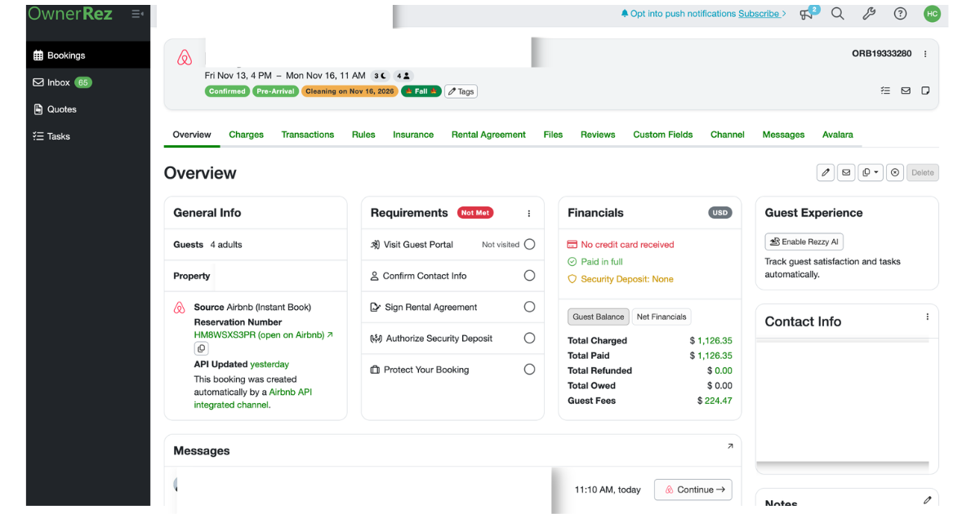The width and height of the screenshot is (980, 514).
Task: Open the Charges tab
Action: 246,135
